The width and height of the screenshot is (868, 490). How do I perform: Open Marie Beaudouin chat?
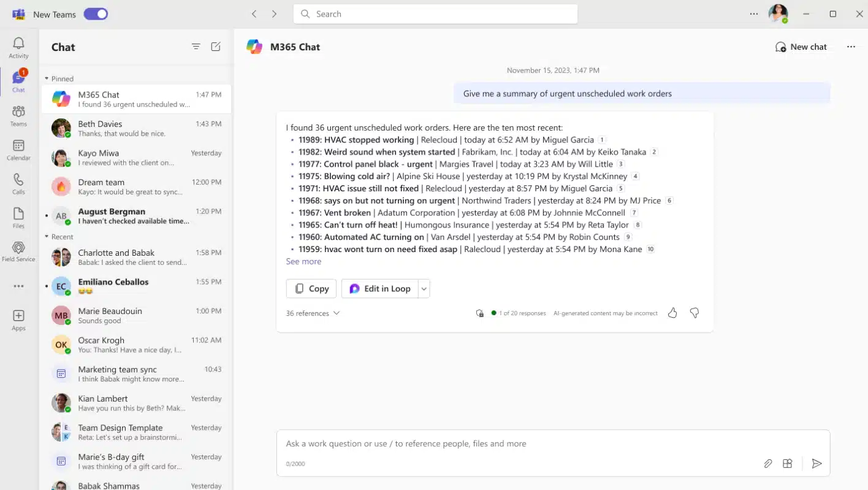pos(137,315)
